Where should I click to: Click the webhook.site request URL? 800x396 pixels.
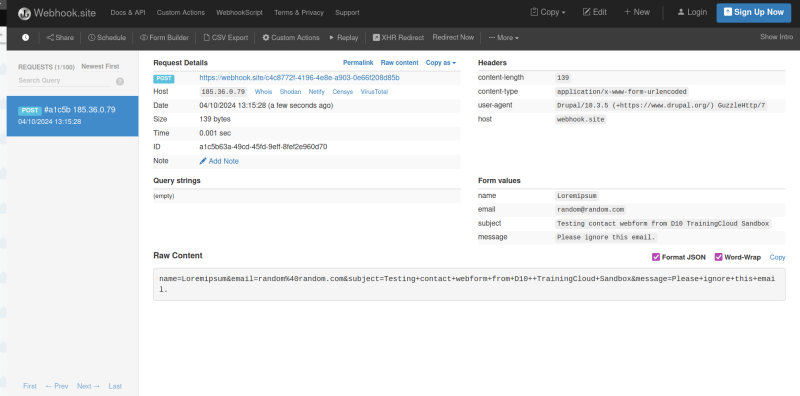coord(299,78)
